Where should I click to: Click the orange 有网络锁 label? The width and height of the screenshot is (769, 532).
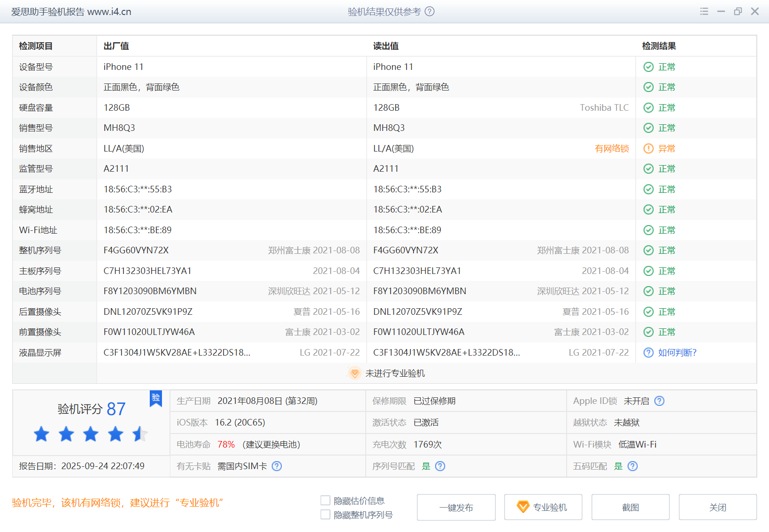coord(611,149)
